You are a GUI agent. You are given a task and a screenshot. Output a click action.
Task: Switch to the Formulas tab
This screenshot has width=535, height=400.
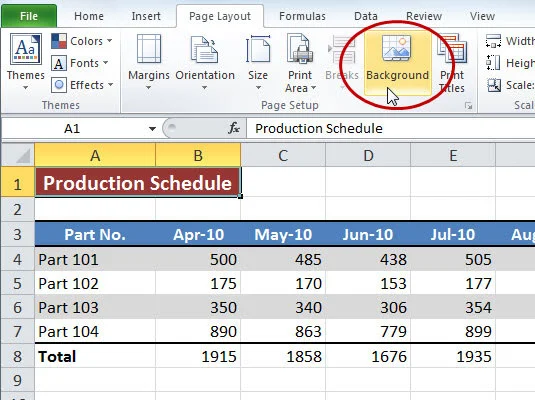[302, 16]
